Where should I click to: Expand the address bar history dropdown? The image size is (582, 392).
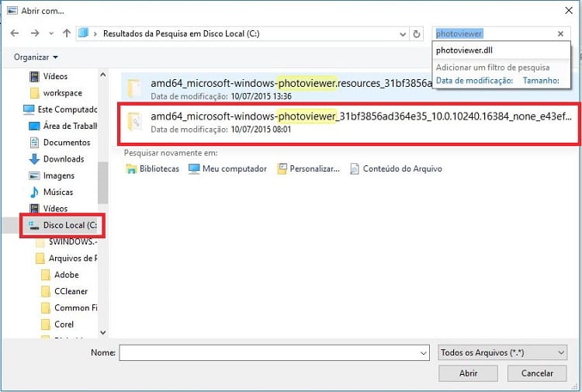[x=403, y=34]
